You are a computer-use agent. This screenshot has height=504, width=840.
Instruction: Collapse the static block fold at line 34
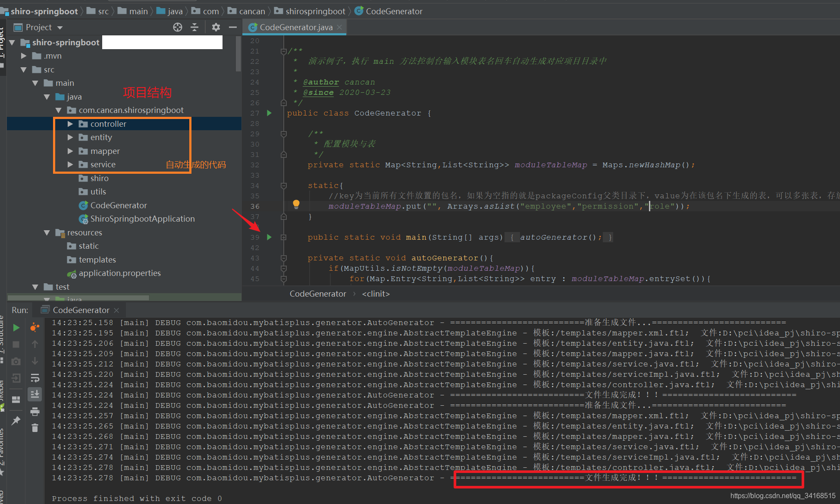coord(284,186)
